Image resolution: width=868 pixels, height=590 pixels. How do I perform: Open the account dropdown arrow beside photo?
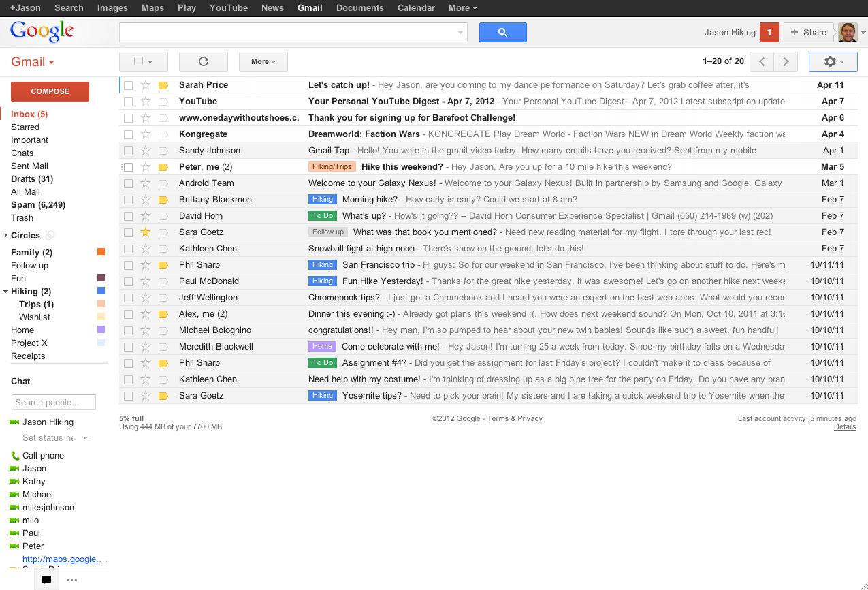[x=863, y=33]
